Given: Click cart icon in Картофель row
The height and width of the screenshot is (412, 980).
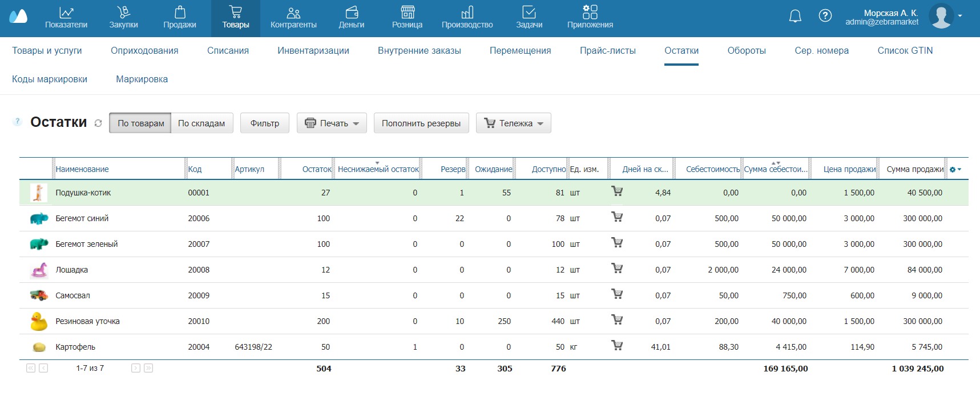Looking at the screenshot, I should click(617, 346).
